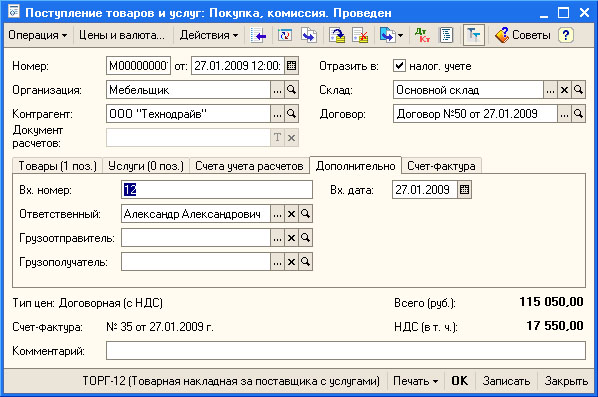Click Закрыть button
This screenshot has height=397, width=598.
tap(566, 381)
